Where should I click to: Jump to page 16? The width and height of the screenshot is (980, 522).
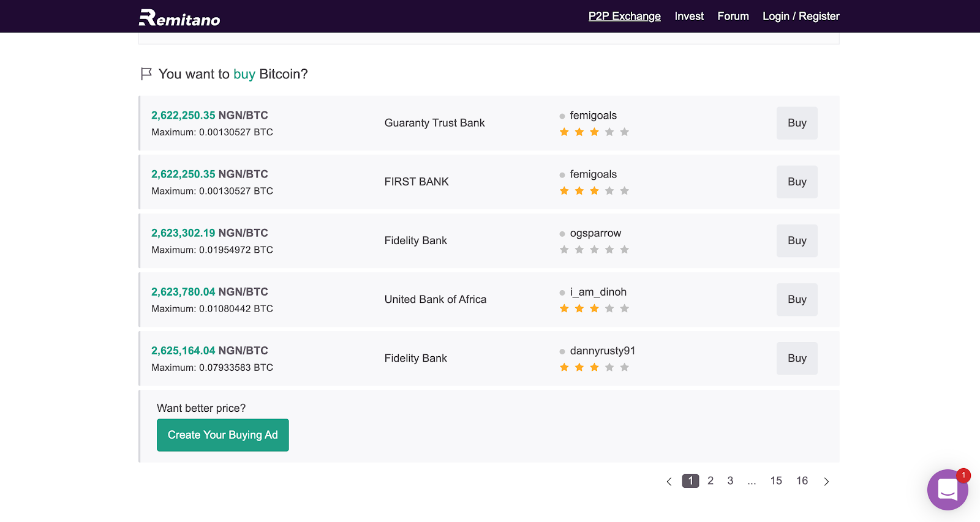pyautogui.click(x=802, y=481)
